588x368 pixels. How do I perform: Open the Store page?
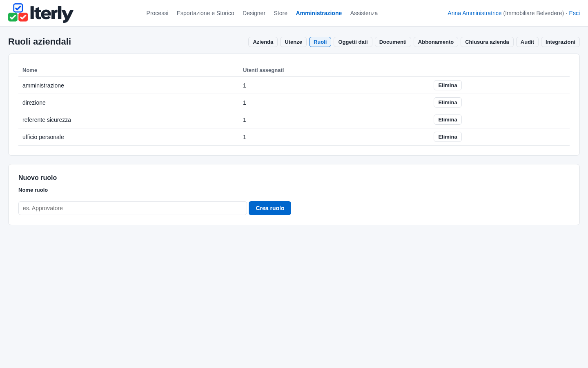[281, 13]
